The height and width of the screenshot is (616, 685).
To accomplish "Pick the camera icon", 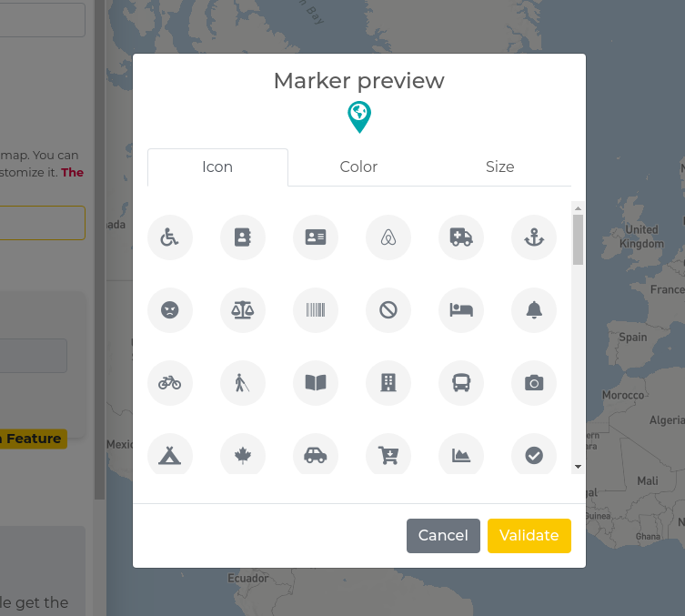I will 534,383.
